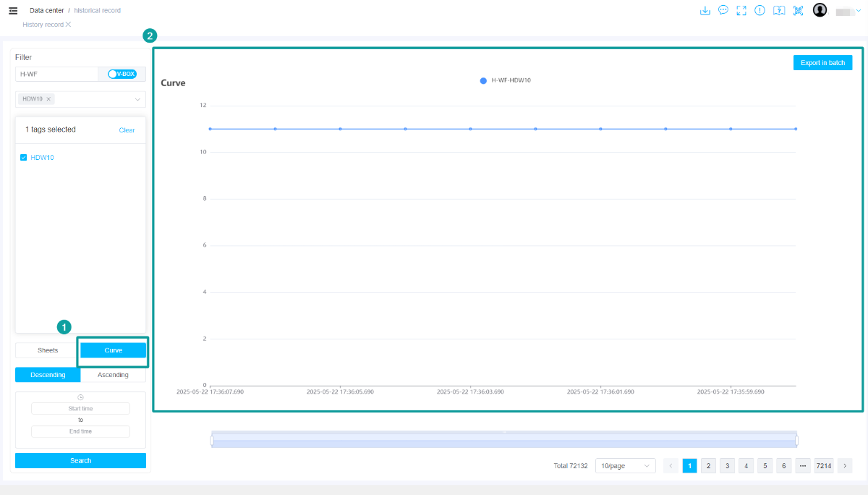Expand the user account dropdown arrow
The image size is (868, 495).
pos(859,11)
